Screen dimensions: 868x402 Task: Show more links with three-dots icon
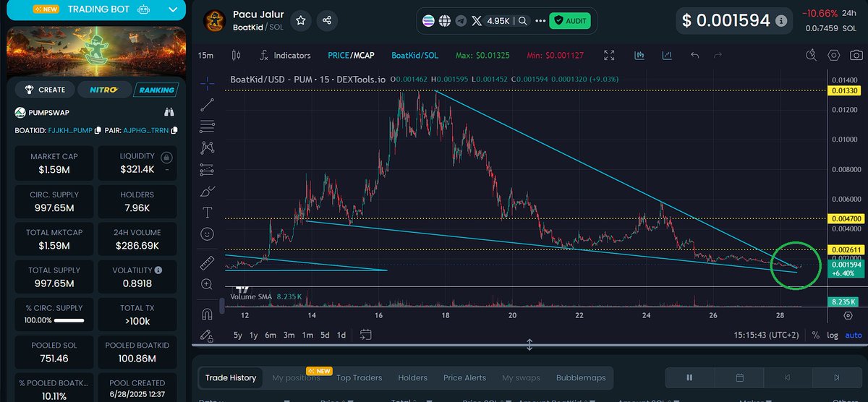(540, 22)
